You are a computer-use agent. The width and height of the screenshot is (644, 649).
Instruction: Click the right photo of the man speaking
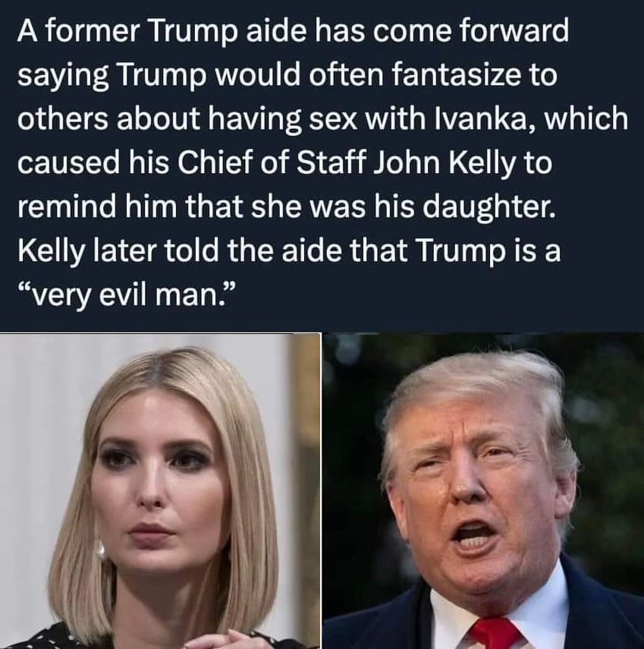coord(483,491)
